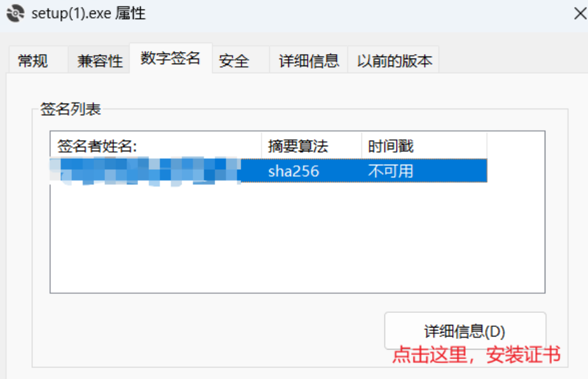Image resolution: width=588 pixels, height=379 pixels.
Task: Open the 兼容性 tab
Action: 99,60
